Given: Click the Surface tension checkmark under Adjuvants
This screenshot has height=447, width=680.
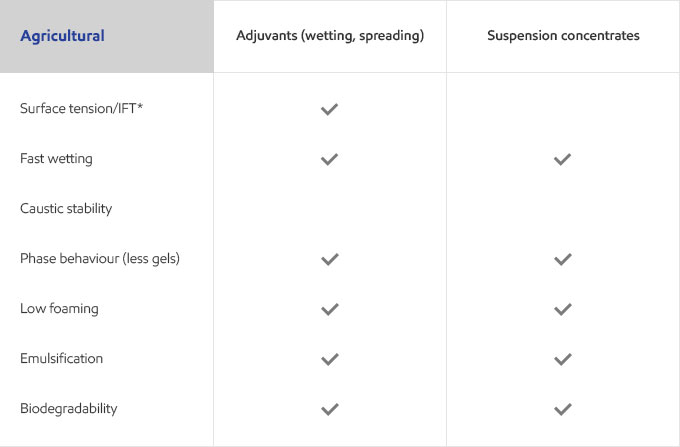Looking at the screenshot, I should 329,109.
